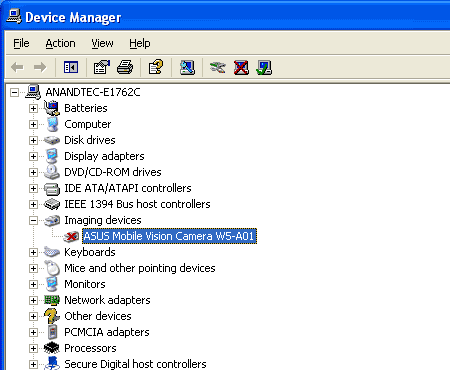Click the IEEE 1394 Bus controllers icon

(x=52, y=204)
